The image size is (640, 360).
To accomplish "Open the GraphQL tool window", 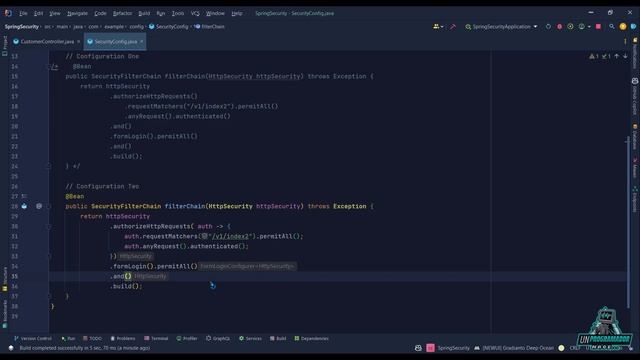I will coord(218,338).
